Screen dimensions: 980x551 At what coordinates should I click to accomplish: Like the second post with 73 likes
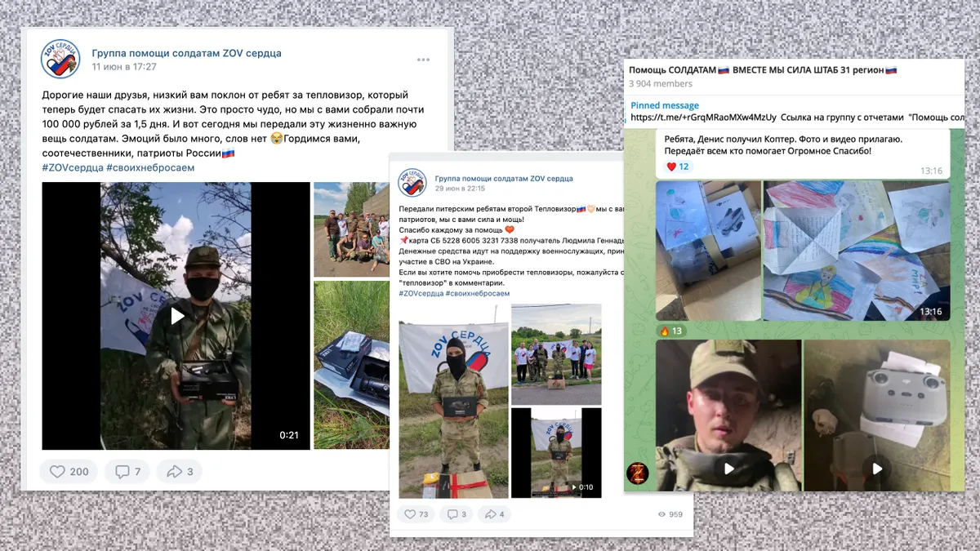(416, 514)
